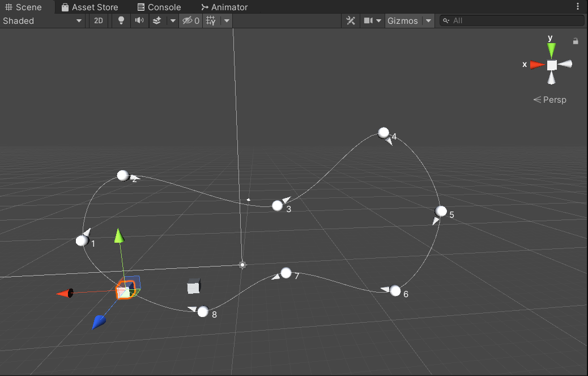Screen dimensions: 588x376
Task: Open the component tools (wrench) icon
Action: 351,20
